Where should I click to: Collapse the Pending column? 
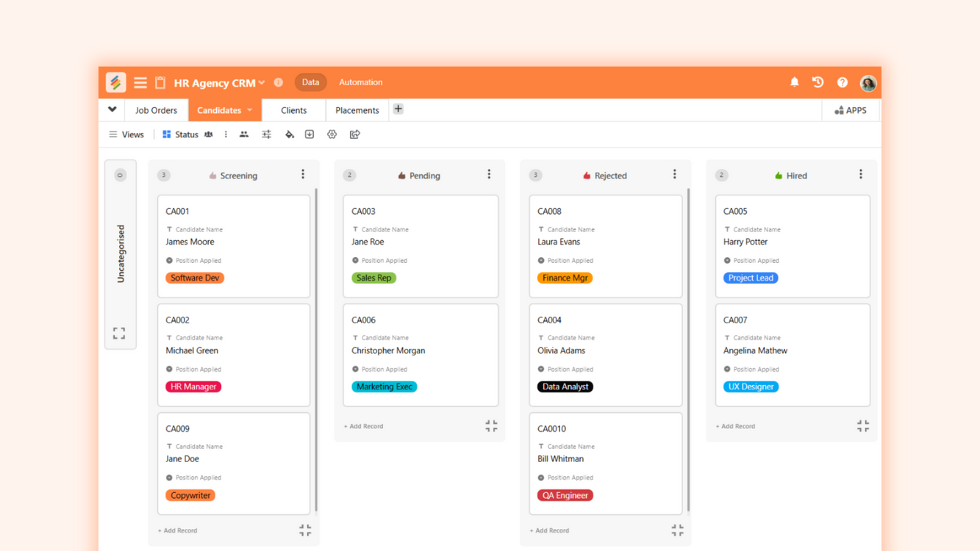491,425
